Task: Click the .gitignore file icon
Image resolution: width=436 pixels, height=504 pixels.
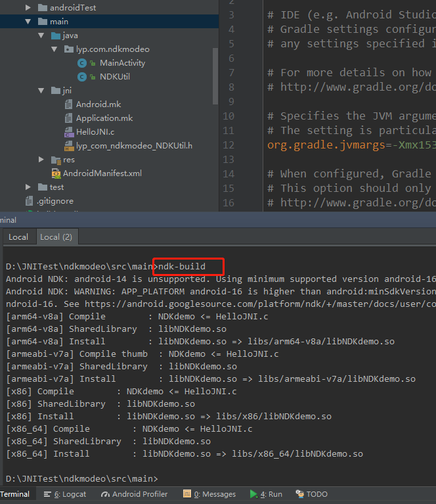Action: [29, 201]
